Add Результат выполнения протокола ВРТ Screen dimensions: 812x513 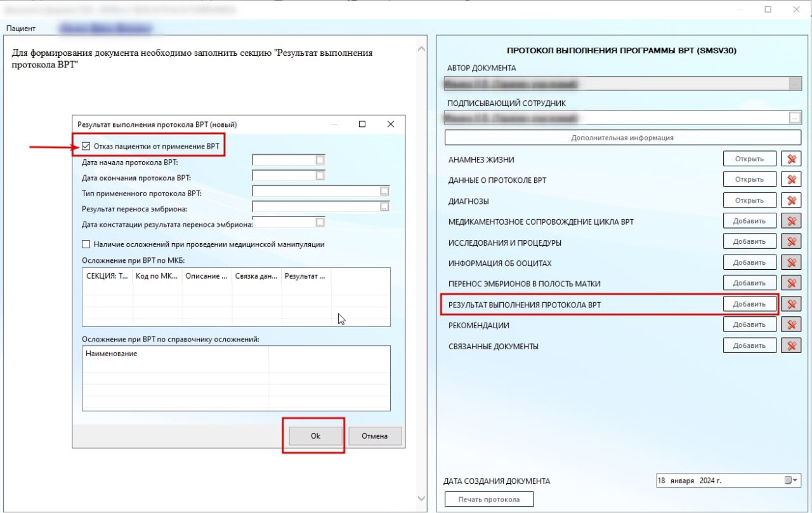point(749,304)
